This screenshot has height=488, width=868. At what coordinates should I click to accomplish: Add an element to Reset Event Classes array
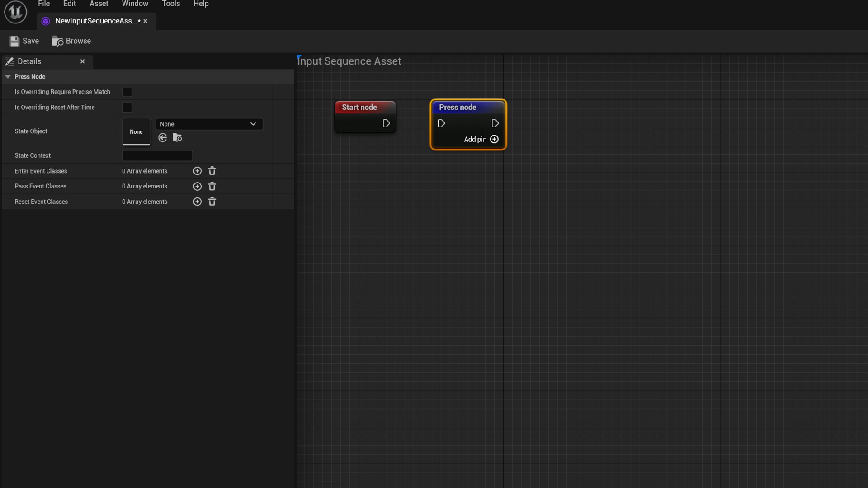197,202
